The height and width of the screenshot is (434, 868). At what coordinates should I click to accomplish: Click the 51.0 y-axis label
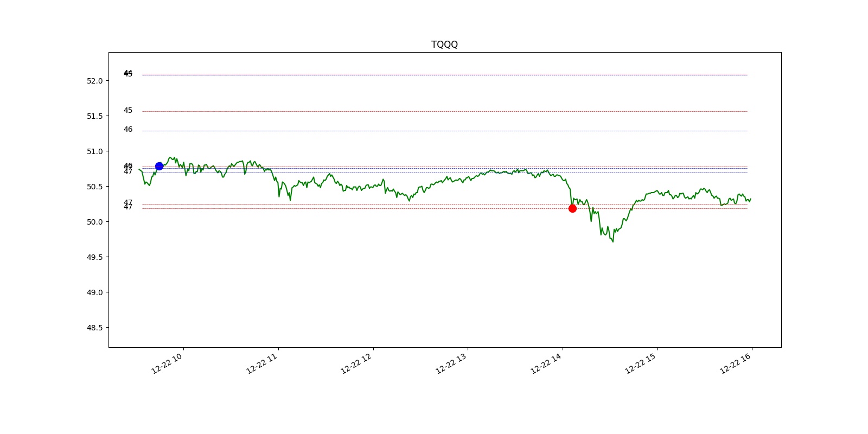(x=94, y=151)
